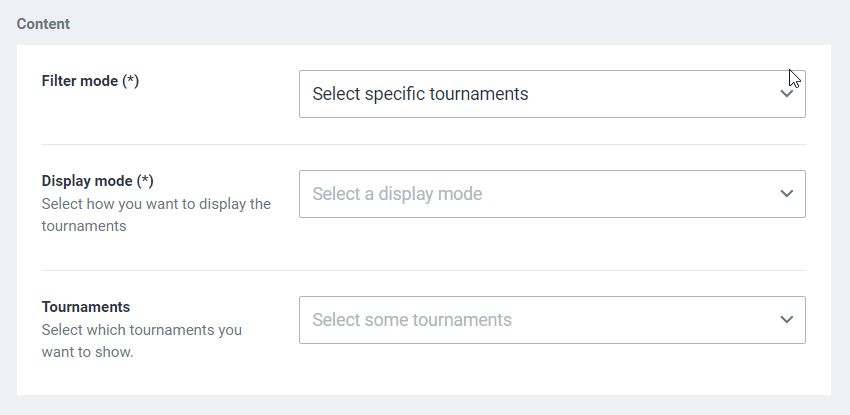Click the 'Select some tournaments' placeholder
Image resolution: width=850 pixels, height=415 pixels.
point(412,320)
